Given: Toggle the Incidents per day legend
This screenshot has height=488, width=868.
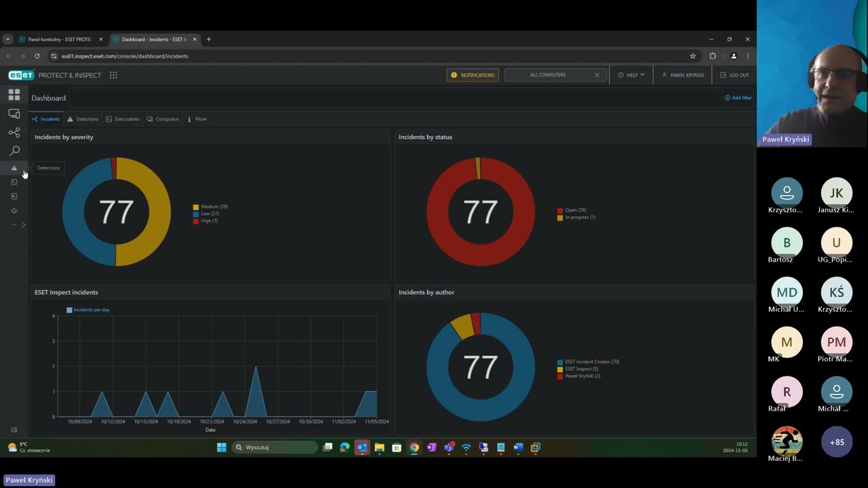Looking at the screenshot, I should (88, 310).
